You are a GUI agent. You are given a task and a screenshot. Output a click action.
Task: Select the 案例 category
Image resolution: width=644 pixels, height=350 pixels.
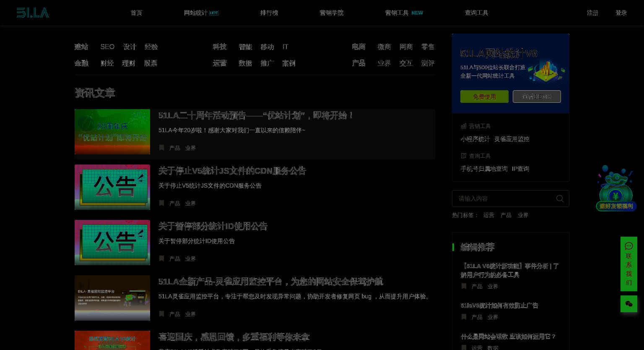(x=289, y=63)
